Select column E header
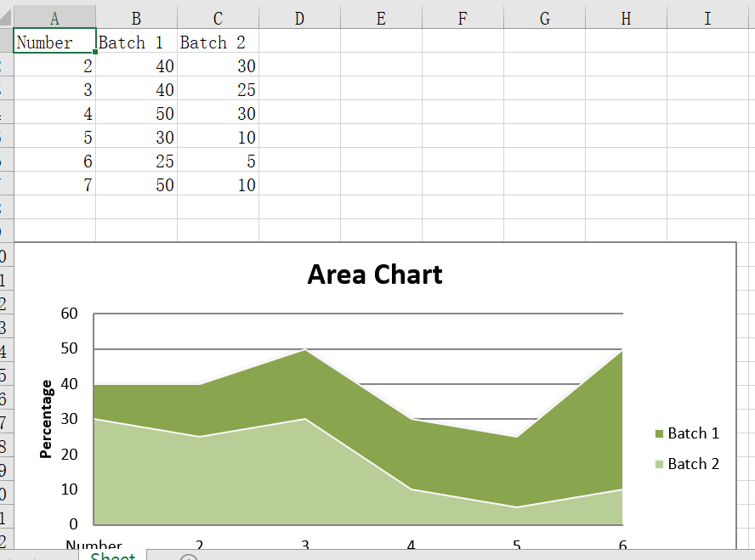 click(382, 18)
